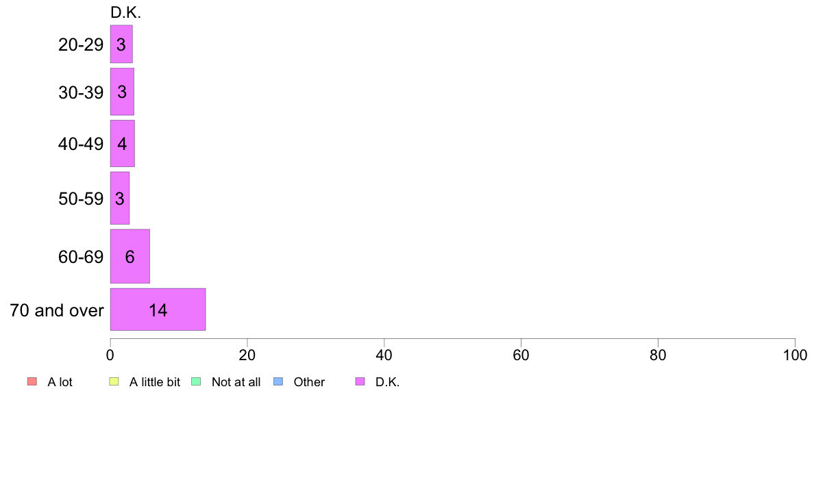The image size is (814, 504).
Task: Select the 70 and over bar showing 14
Action: point(158,310)
